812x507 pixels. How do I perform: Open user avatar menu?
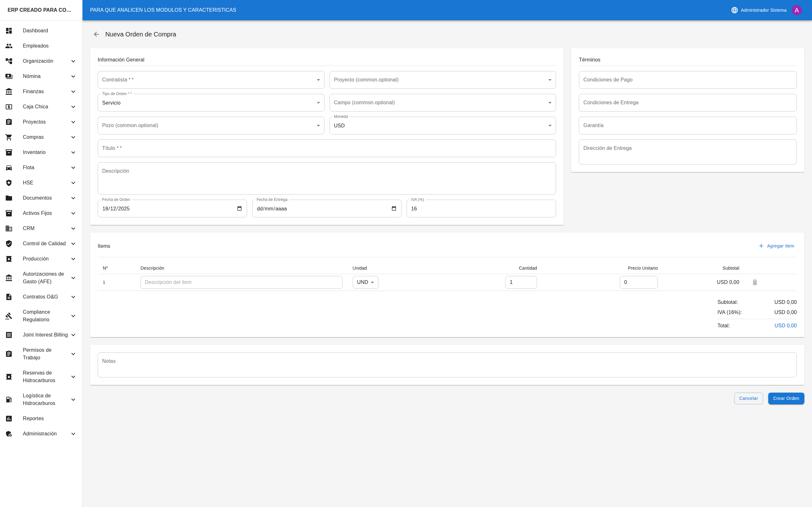tap(796, 10)
